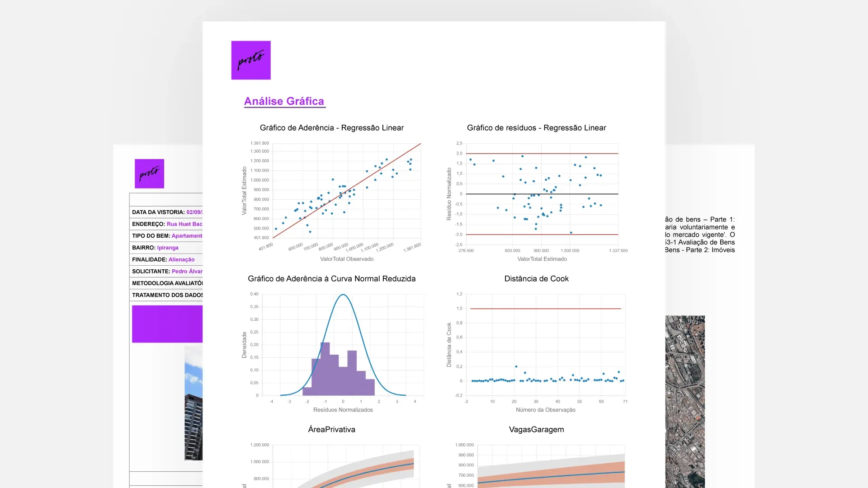Click the purple banner block on left page
This screenshot has height=488, width=868.
click(167, 324)
